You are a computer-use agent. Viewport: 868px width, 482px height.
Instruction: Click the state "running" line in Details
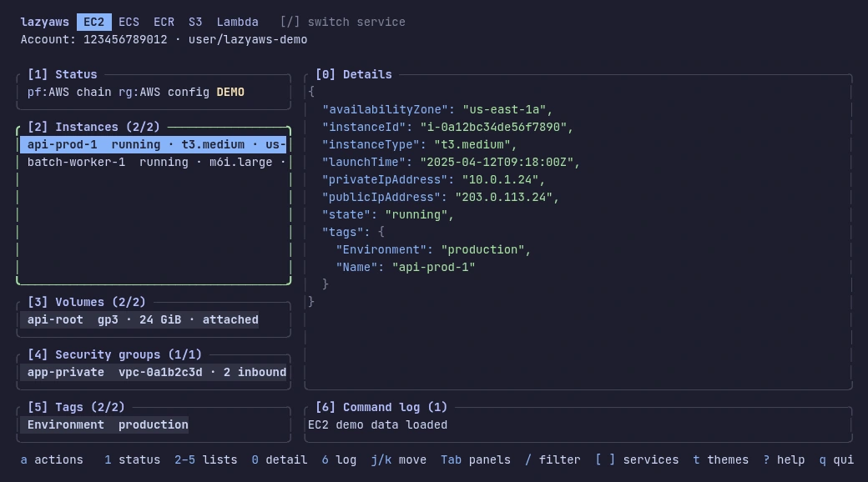point(388,215)
